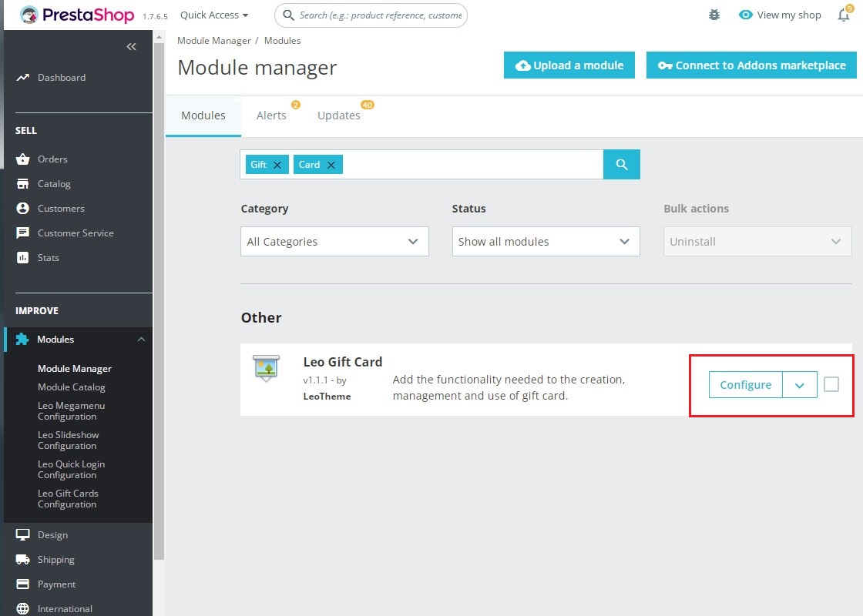863x616 pixels.
Task: Open the Quick Access dropdown
Action: [214, 15]
